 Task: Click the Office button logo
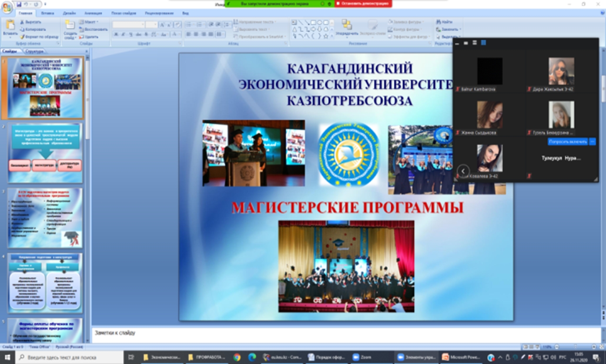7,8
